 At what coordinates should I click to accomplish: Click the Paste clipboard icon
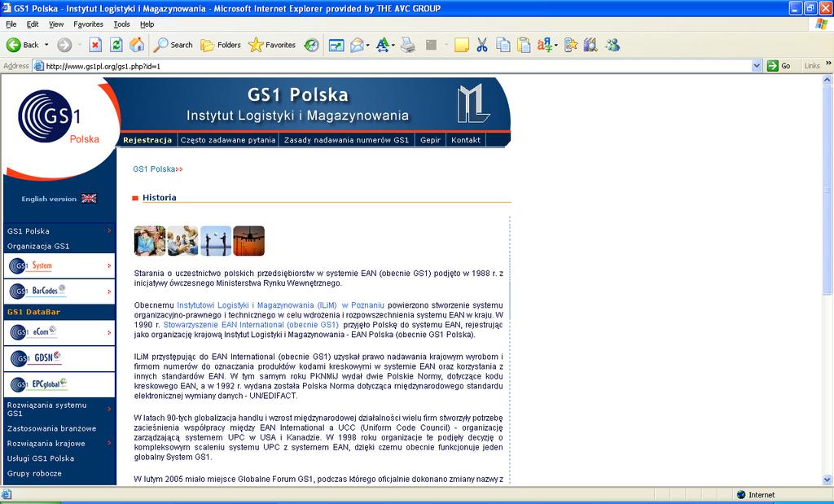coord(524,46)
